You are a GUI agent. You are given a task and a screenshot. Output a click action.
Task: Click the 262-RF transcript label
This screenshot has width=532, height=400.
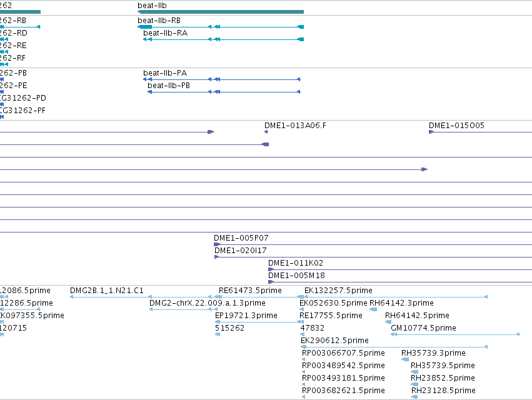13,58
